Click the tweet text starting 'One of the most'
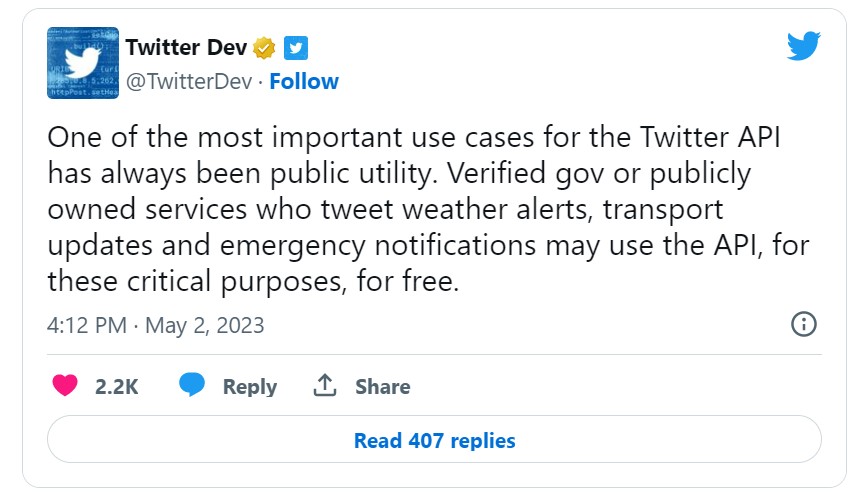This screenshot has height=495, width=856. point(429,209)
